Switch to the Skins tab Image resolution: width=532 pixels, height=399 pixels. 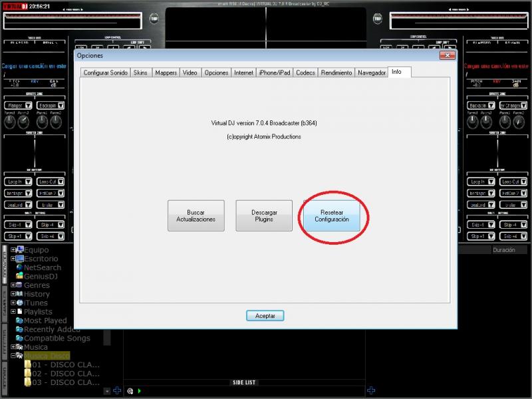point(140,72)
